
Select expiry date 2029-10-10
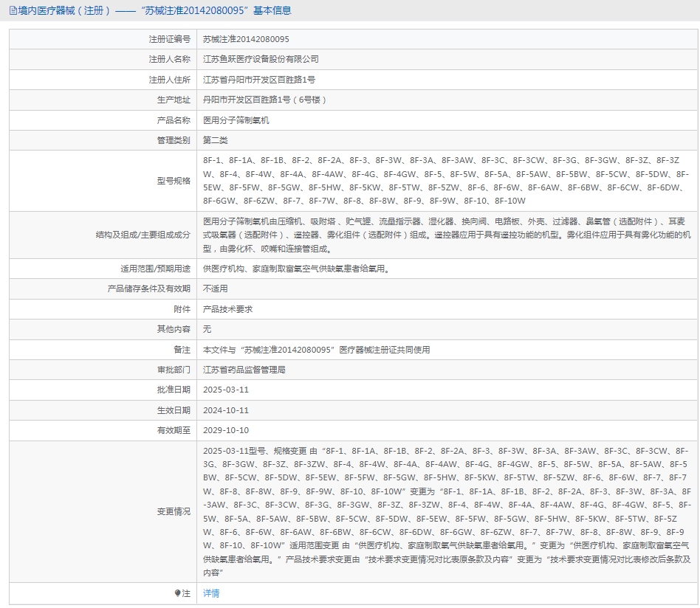[226, 430]
